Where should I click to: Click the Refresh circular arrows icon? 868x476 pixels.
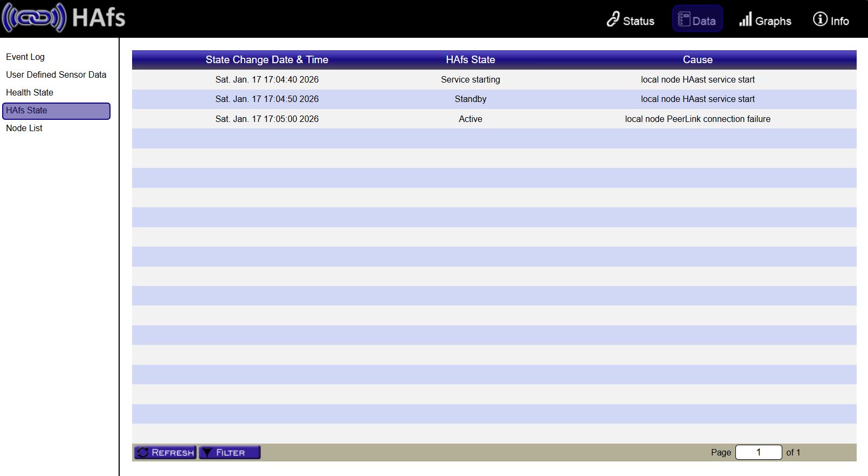142,452
